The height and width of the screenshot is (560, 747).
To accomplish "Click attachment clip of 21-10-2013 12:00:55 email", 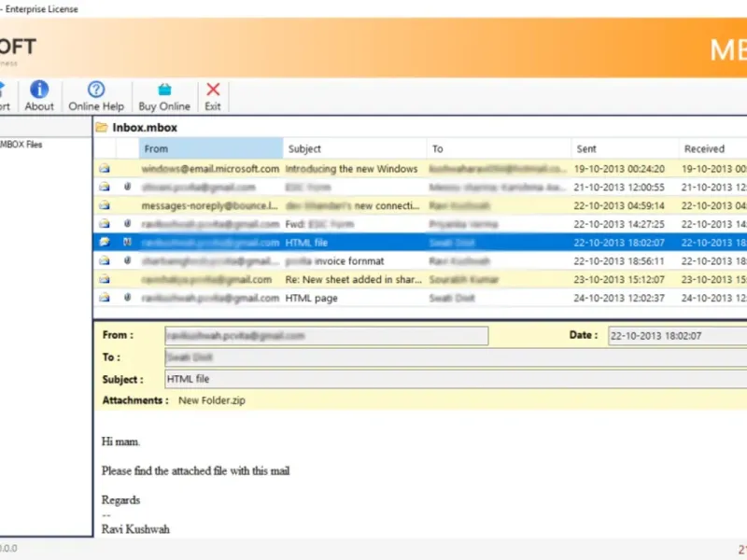I will pos(127,187).
